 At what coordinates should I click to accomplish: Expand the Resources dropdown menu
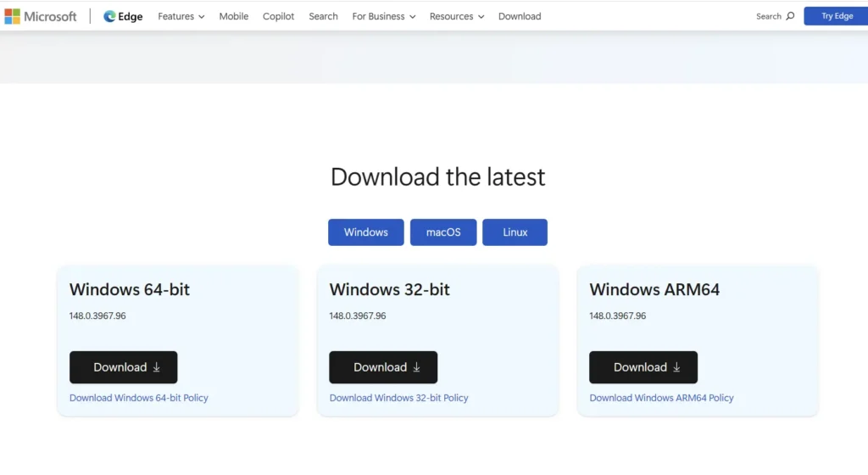click(x=457, y=17)
